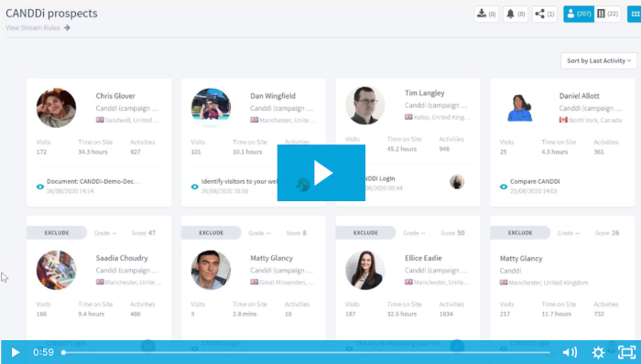Viewport: 641px width, 364px height.
Task: Open the grid menu icon at top right
Action: click(x=635, y=14)
